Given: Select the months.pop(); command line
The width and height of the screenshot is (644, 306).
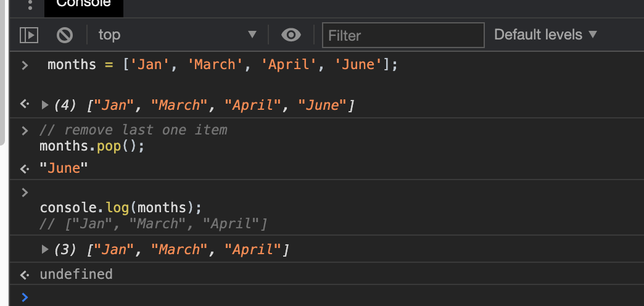Looking at the screenshot, I should click(x=92, y=147).
